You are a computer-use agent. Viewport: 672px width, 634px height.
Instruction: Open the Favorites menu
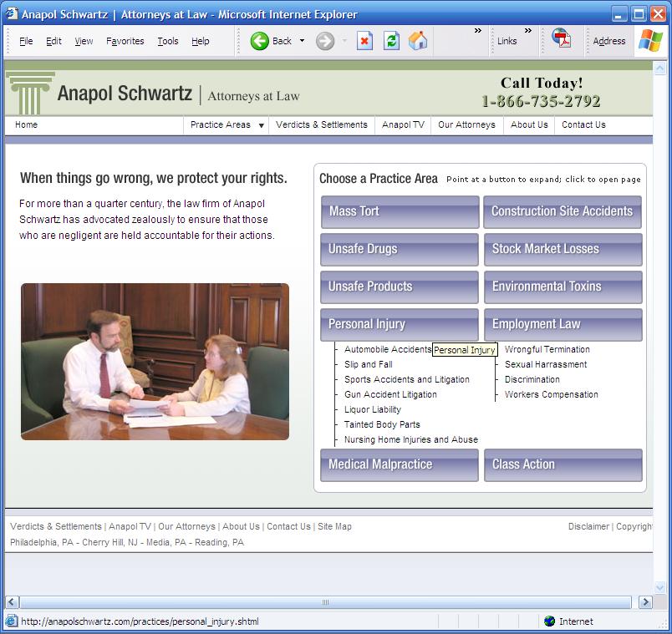point(125,41)
